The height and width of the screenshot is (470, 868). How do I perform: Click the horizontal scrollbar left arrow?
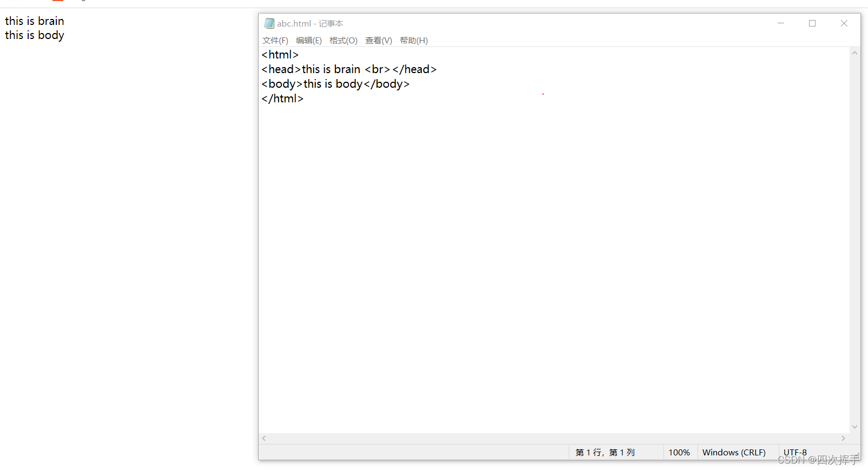264,439
